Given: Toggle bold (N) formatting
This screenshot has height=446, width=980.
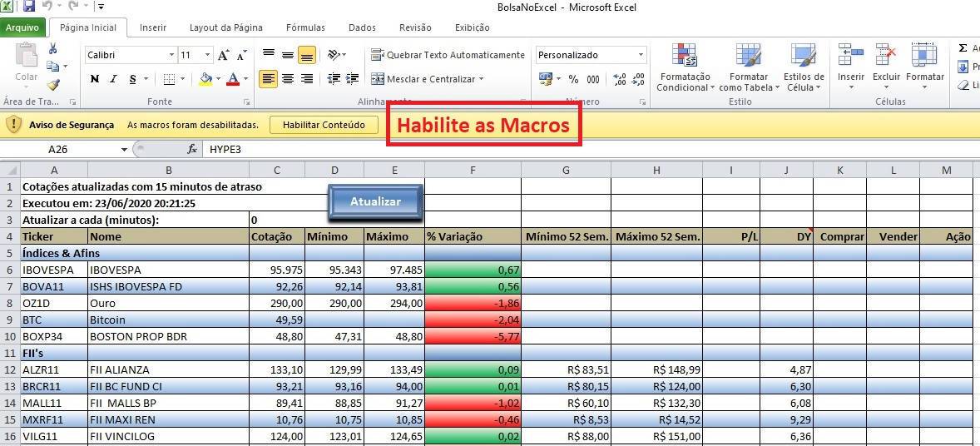Looking at the screenshot, I should tap(94, 79).
